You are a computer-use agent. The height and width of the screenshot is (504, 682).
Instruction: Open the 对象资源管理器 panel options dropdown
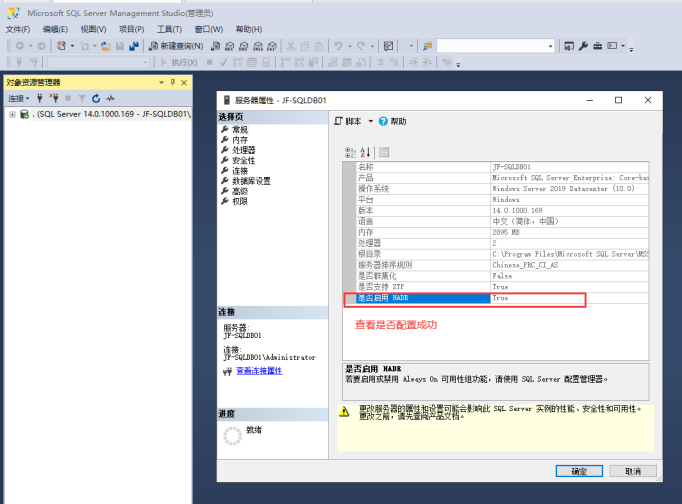(161, 82)
